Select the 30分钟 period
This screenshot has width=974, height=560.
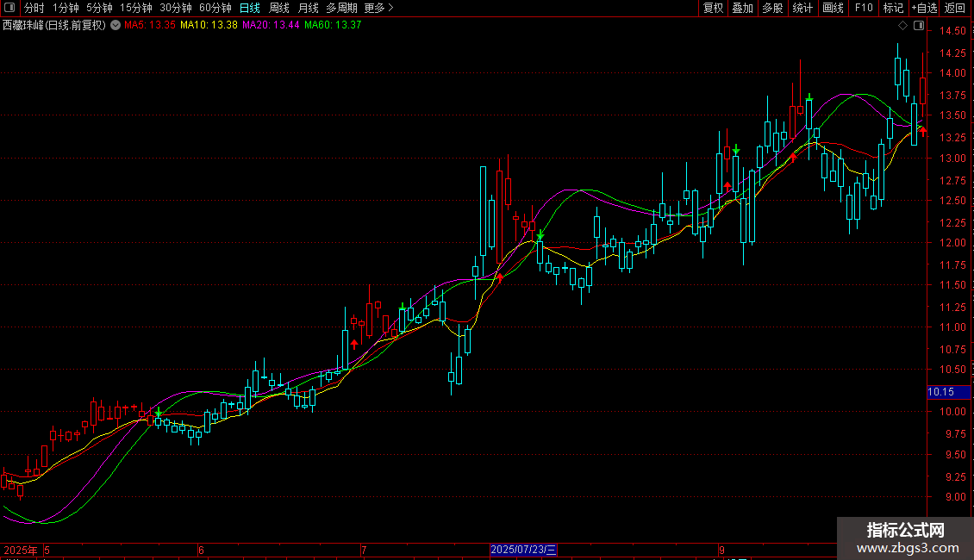175,8
